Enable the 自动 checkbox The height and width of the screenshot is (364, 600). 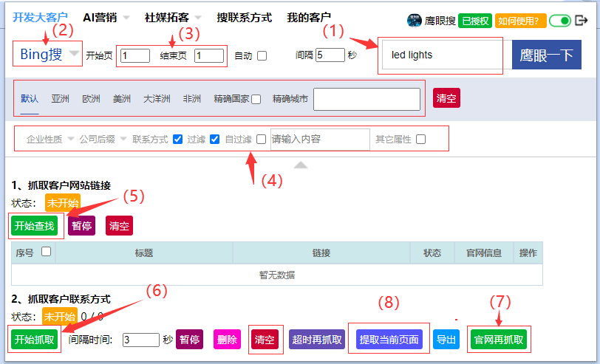point(262,55)
